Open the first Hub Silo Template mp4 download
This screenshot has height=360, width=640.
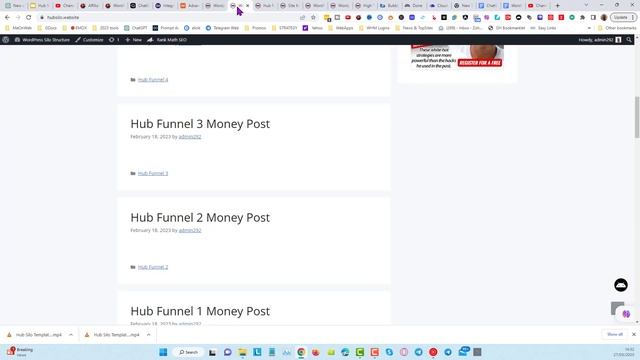(x=35, y=335)
